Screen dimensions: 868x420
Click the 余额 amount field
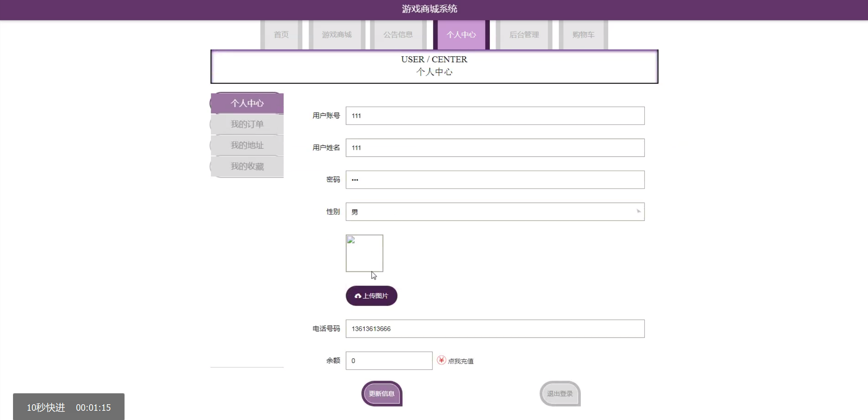(389, 361)
